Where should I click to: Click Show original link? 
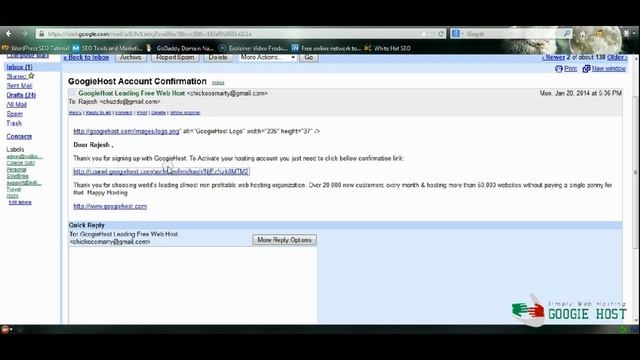tap(185, 113)
